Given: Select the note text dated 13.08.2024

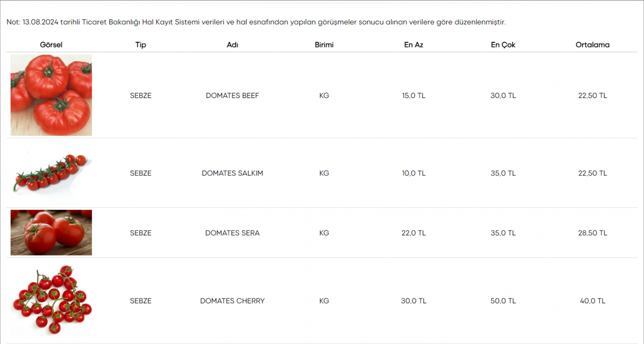Looking at the screenshot, I should click(256, 22).
